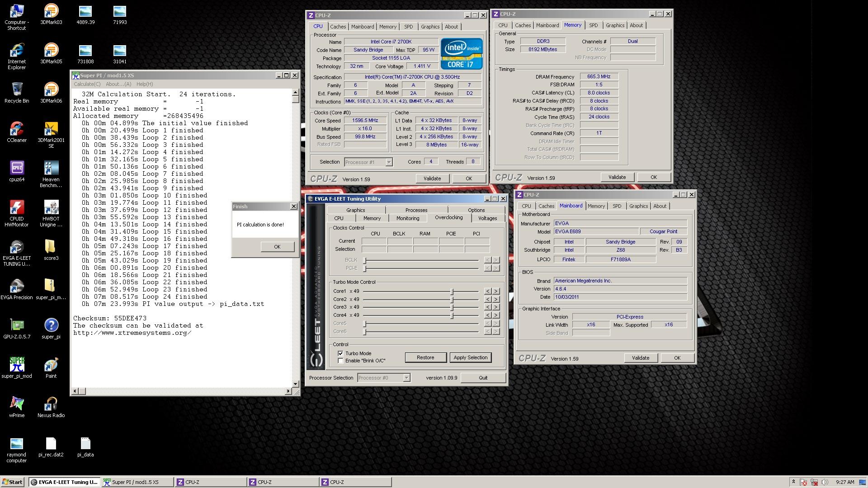Open the 3DMark06 desktop shortcut

tap(51, 93)
